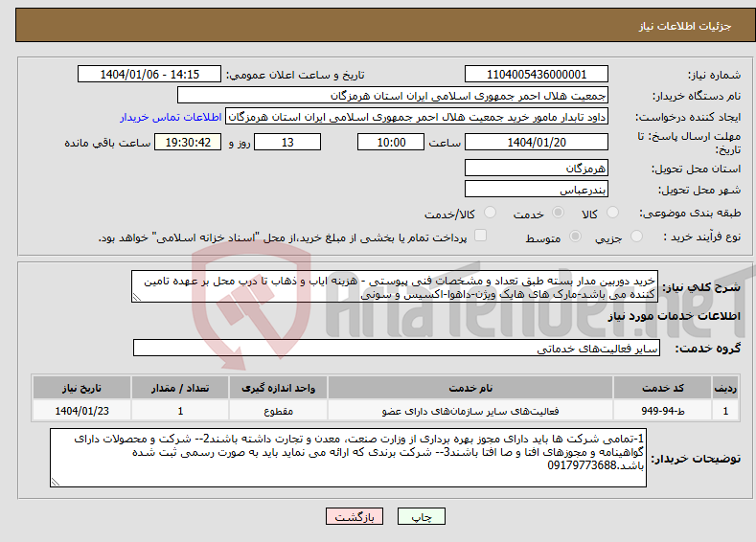Viewport: 756px width, 542px height.
Task: Click the شهر محل تحویل label
Action: click(699, 190)
